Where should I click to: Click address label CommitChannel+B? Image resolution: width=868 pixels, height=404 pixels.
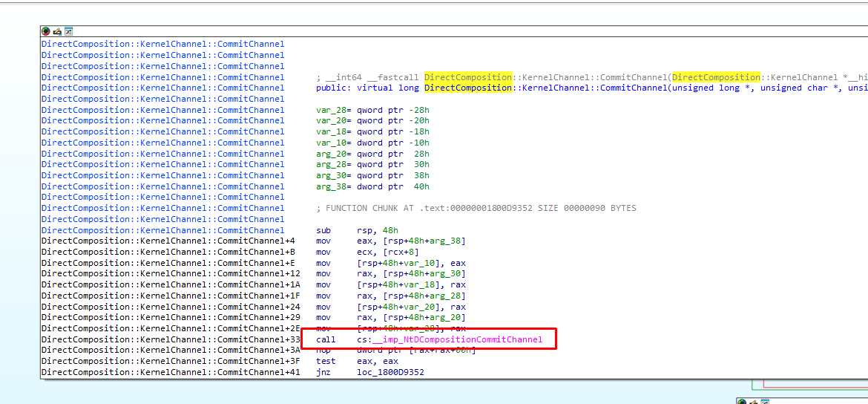(168, 252)
